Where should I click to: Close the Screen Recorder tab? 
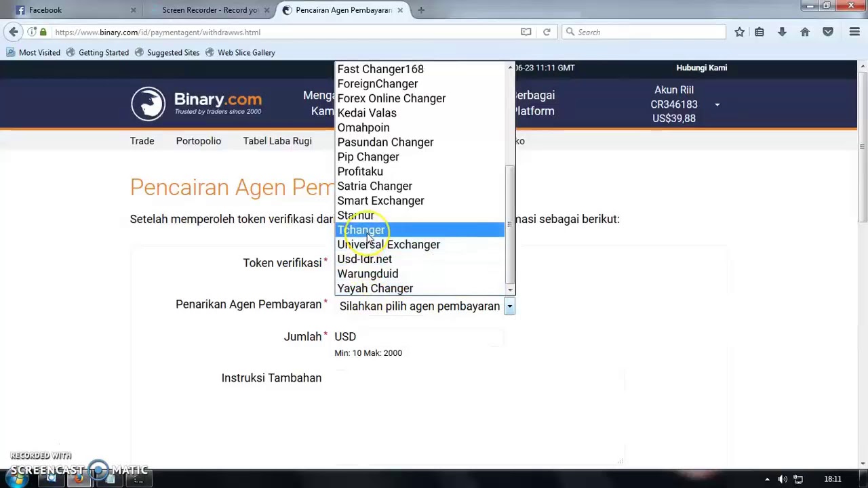click(x=267, y=10)
